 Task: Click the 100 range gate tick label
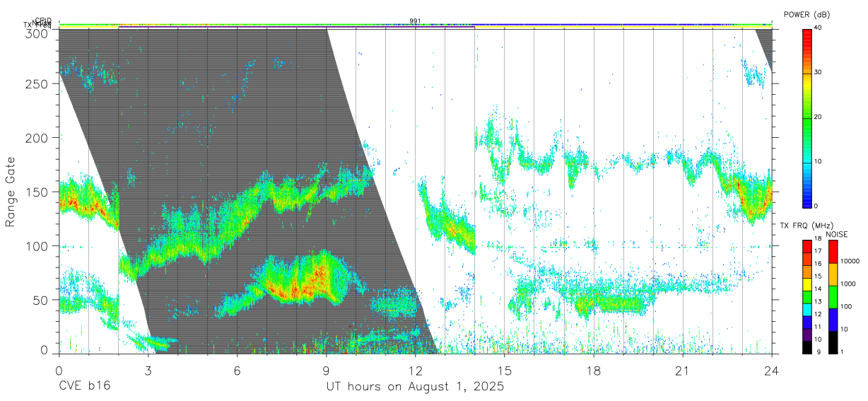pos(37,246)
